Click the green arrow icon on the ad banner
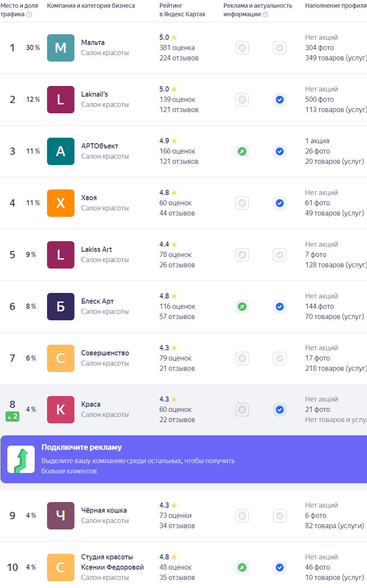Viewport: 367px width, 588px height. click(x=21, y=459)
